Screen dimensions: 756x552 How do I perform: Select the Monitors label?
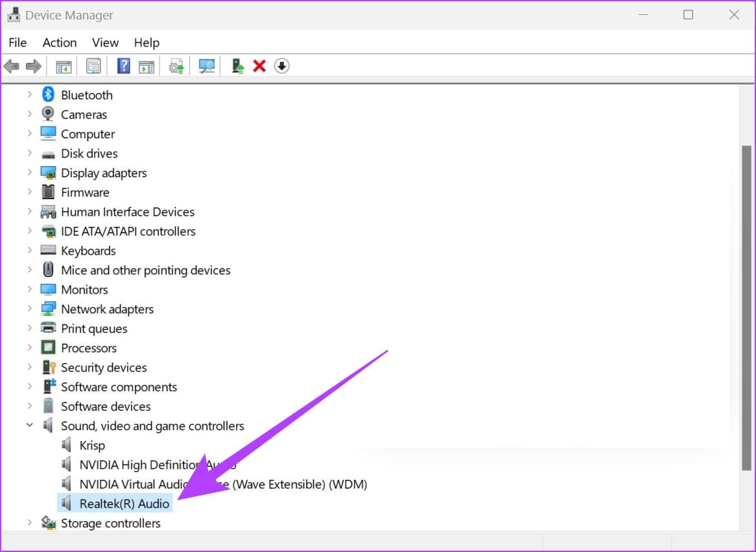click(84, 289)
